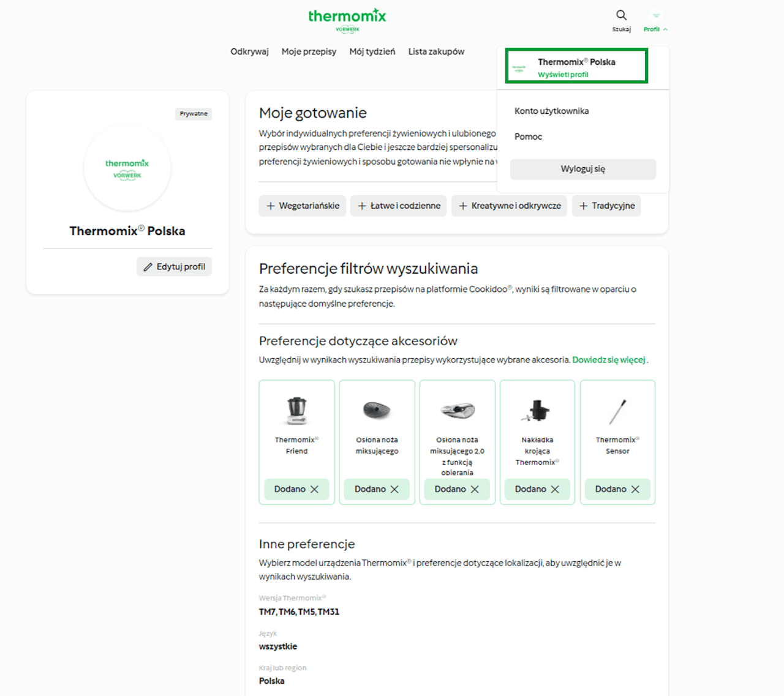Click the pencil icon on Edytuj profil
This screenshot has height=696, width=784.
148,267
